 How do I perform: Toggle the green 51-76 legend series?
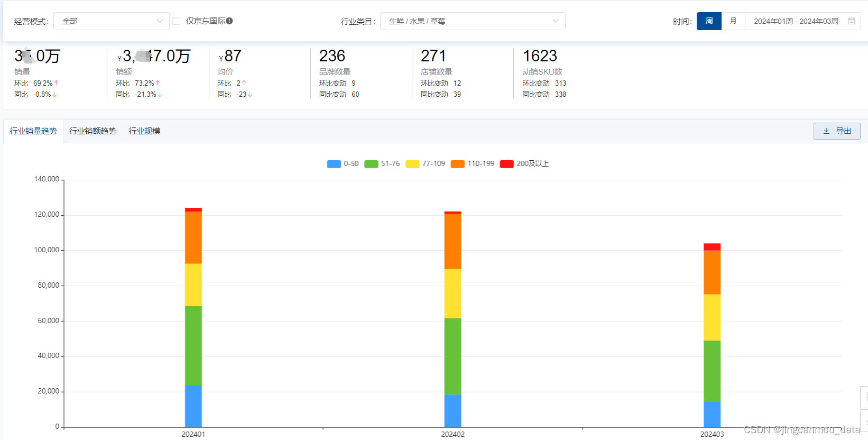(382, 164)
